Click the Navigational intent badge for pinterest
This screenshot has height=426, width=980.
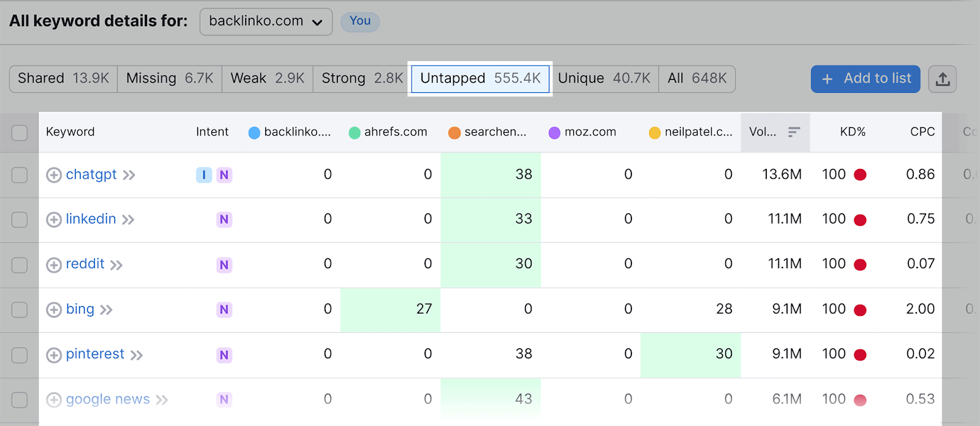(x=224, y=355)
